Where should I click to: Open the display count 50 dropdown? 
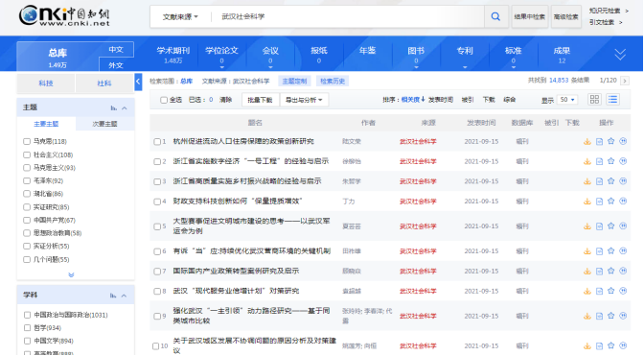click(x=567, y=100)
